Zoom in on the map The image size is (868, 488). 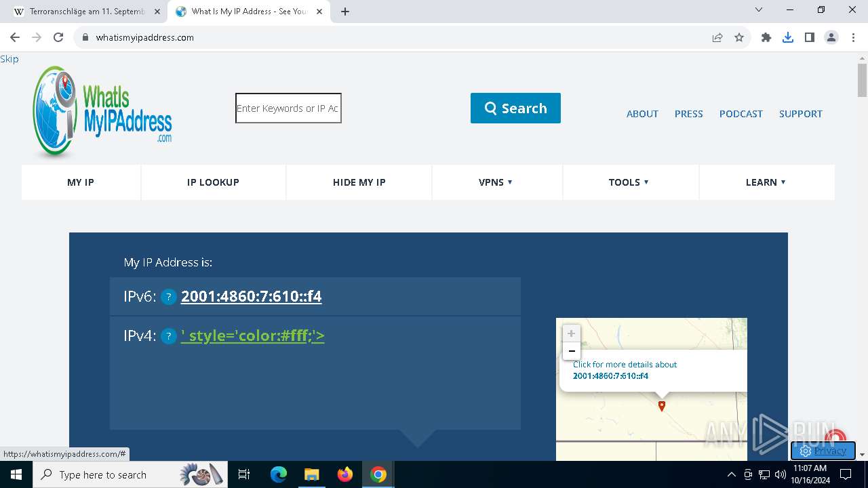tap(571, 333)
